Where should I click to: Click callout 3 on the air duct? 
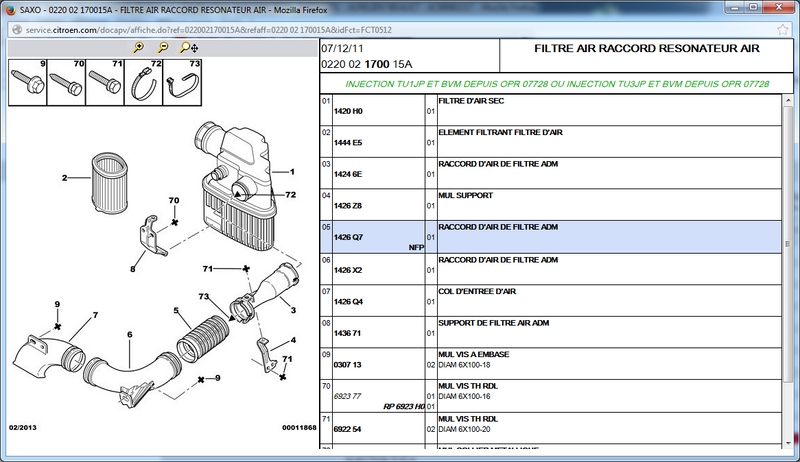coord(293,310)
